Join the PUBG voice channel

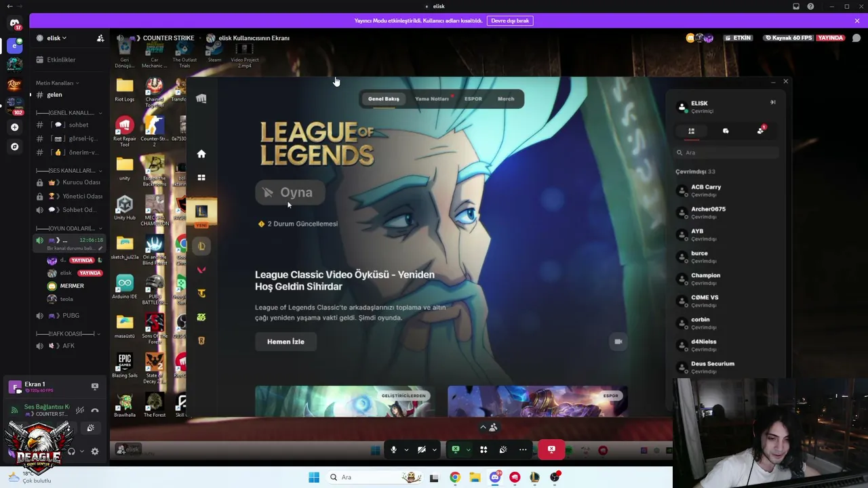click(x=68, y=316)
